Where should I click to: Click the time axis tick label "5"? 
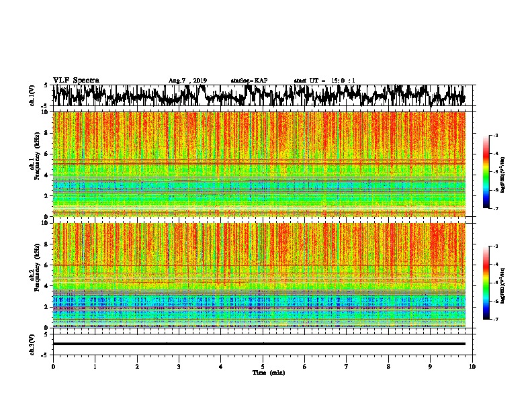click(x=263, y=367)
